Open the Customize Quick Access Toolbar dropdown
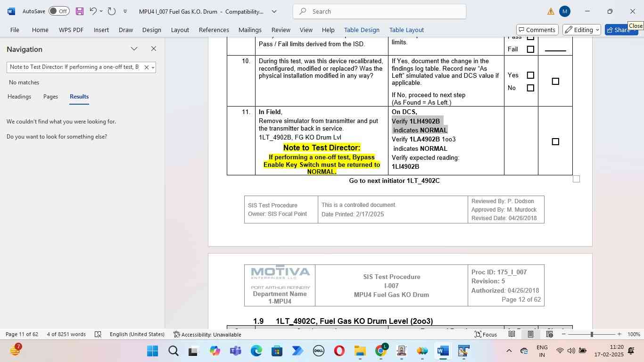 tap(125, 11)
